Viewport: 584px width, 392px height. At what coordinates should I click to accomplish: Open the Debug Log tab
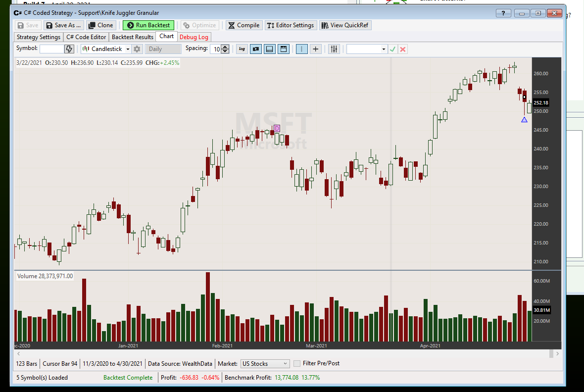[194, 37]
